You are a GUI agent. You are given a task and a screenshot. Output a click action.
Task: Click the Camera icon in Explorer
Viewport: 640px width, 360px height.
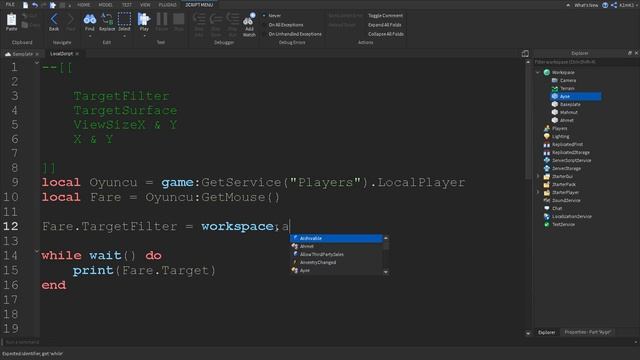[x=555, y=80]
